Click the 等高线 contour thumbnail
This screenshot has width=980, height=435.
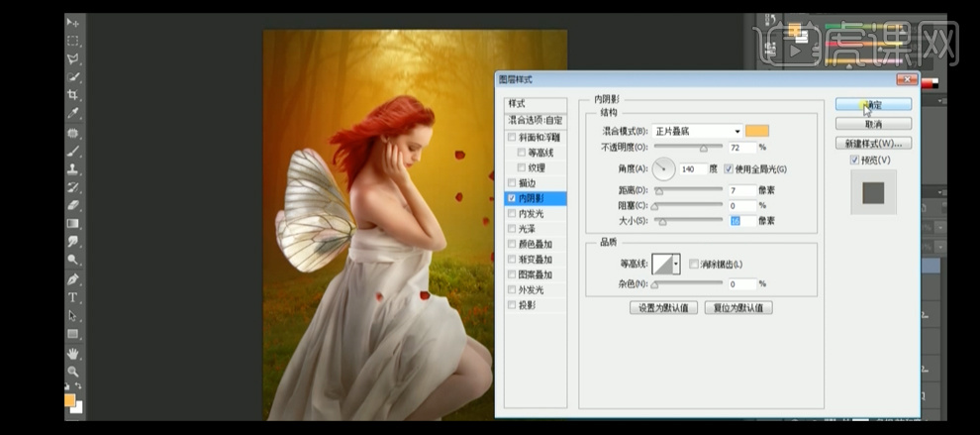click(662, 265)
